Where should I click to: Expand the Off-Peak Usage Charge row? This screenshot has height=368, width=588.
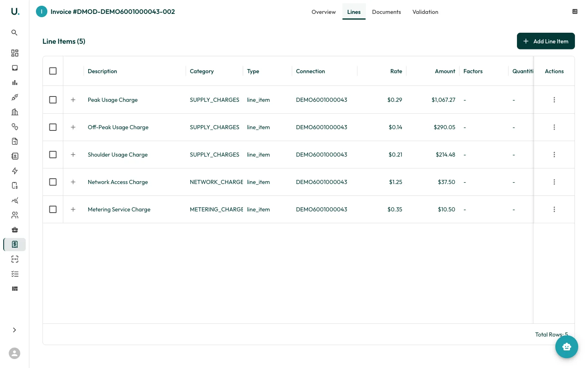pyautogui.click(x=73, y=127)
